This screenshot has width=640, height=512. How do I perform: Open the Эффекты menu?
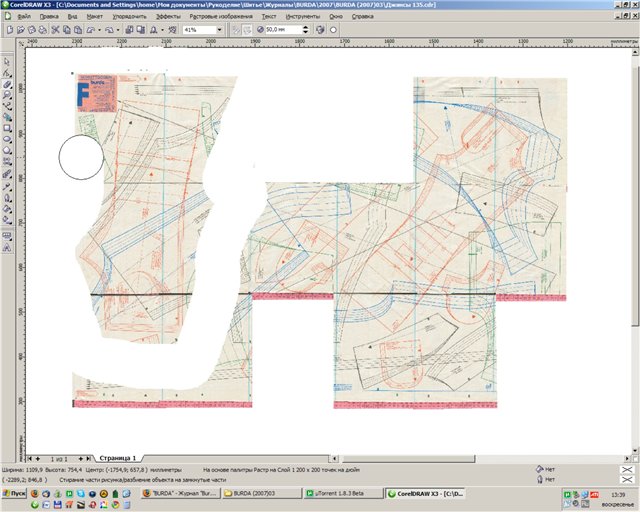click(x=169, y=18)
